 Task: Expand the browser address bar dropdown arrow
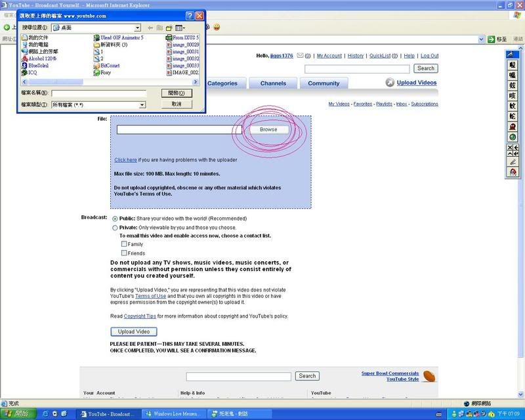[481, 39]
